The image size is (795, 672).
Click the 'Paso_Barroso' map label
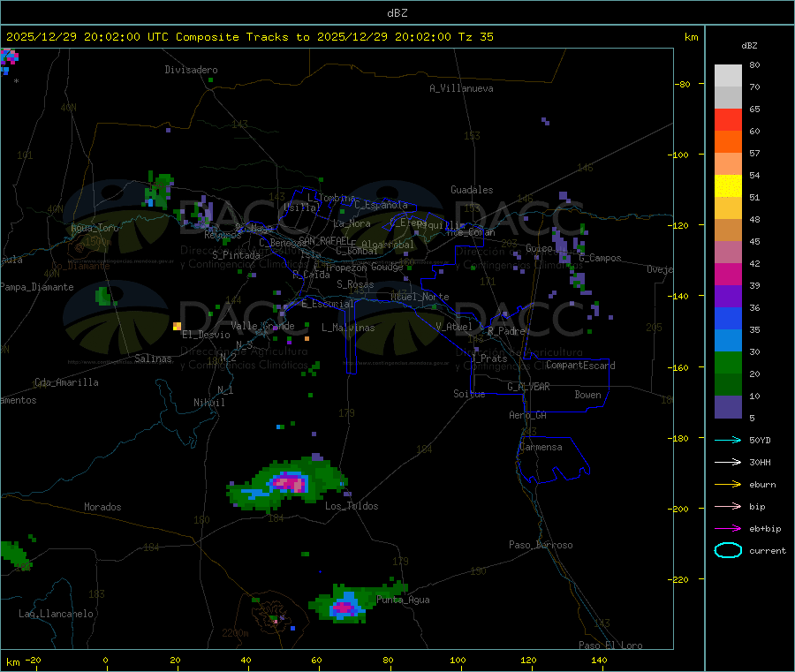pyautogui.click(x=541, y=545)
